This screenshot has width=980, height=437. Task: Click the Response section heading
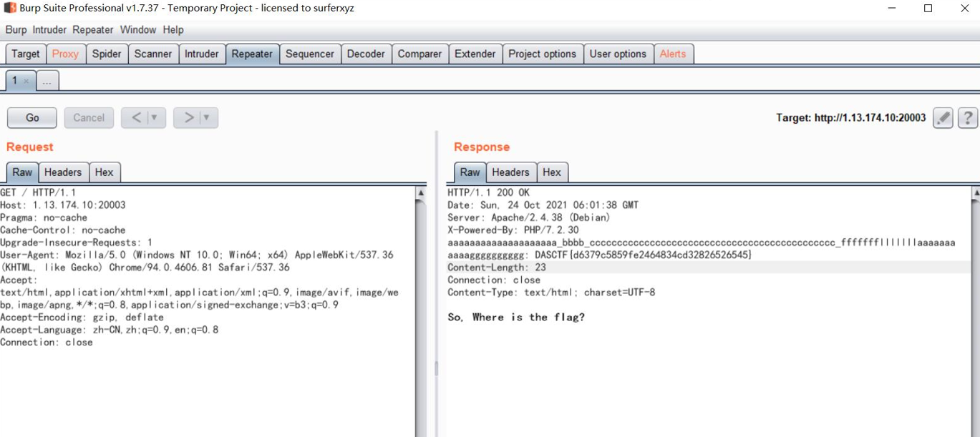point(482,147)
